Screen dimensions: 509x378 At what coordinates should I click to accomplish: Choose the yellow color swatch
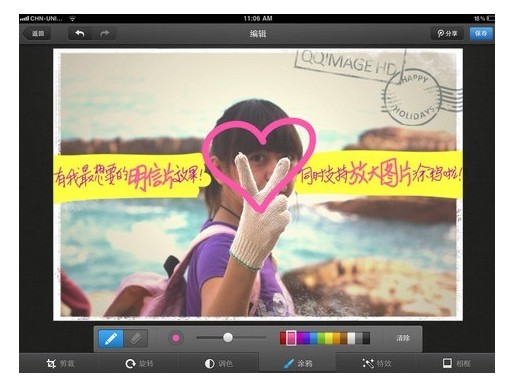click(329, 338)
